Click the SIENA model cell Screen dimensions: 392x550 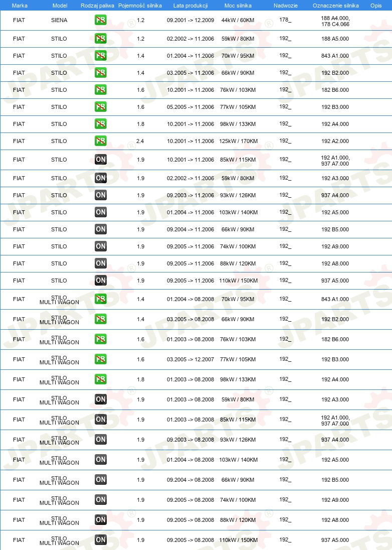(x=59, y=21)
